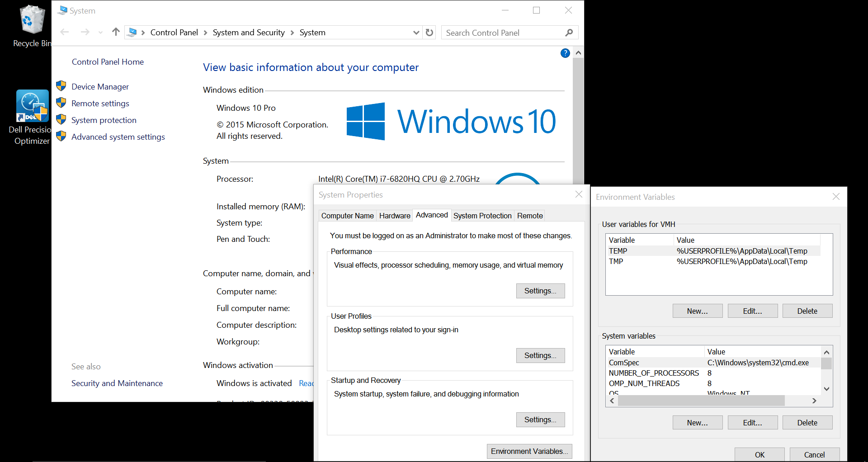Click the shield icon beside Device Manager
Viewport: 868px width, 462px height.
(61, 86)
